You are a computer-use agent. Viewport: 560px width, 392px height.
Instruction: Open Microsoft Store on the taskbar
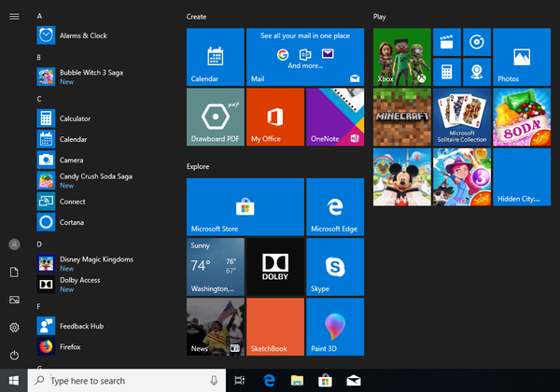[x=325, y=381]
